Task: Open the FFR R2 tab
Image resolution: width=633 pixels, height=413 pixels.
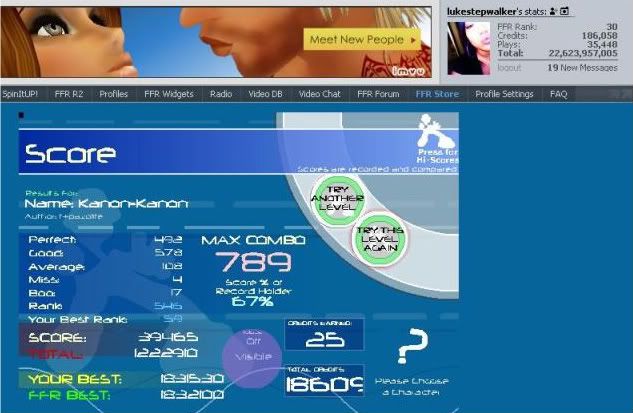Action: click(x=69, y=94)
